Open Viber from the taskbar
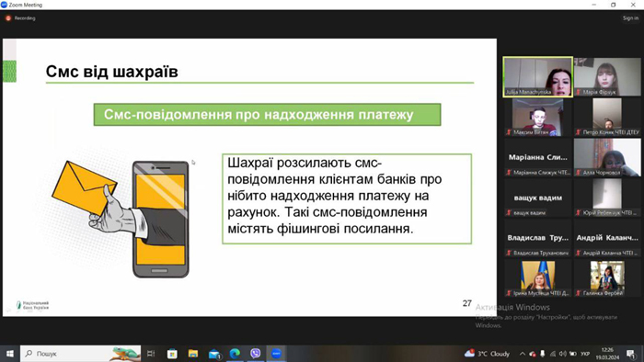 coord(256,353)
